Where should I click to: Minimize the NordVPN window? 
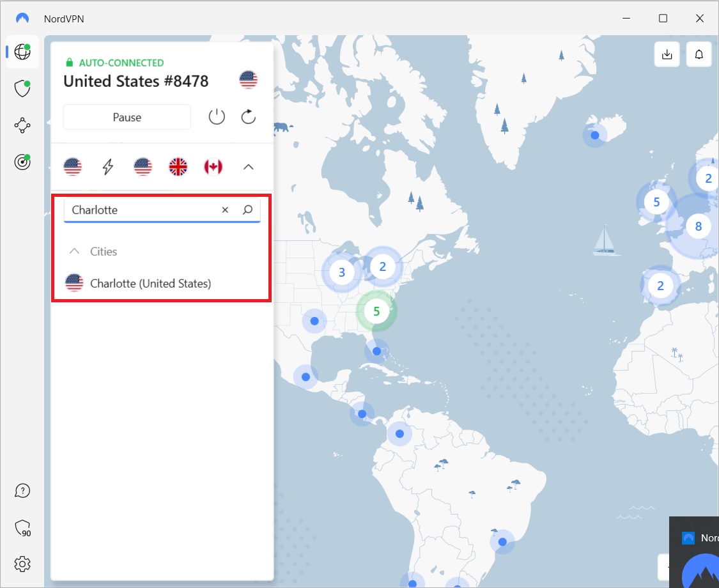[x=626, y=19]
